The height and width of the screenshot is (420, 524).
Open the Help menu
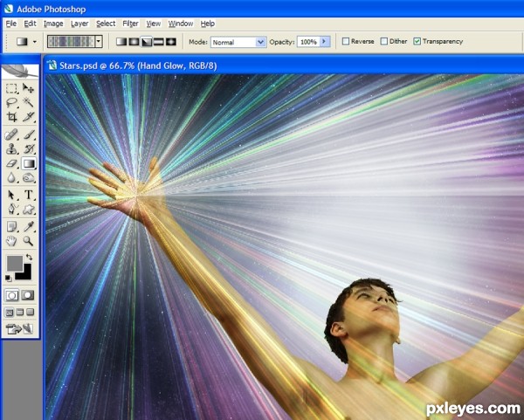(x=208, y=24)
